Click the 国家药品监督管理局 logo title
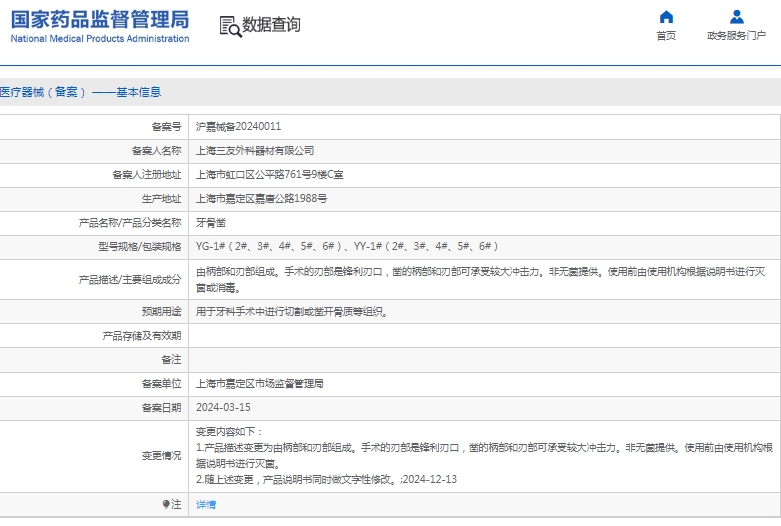 click(x=100, y=19)
